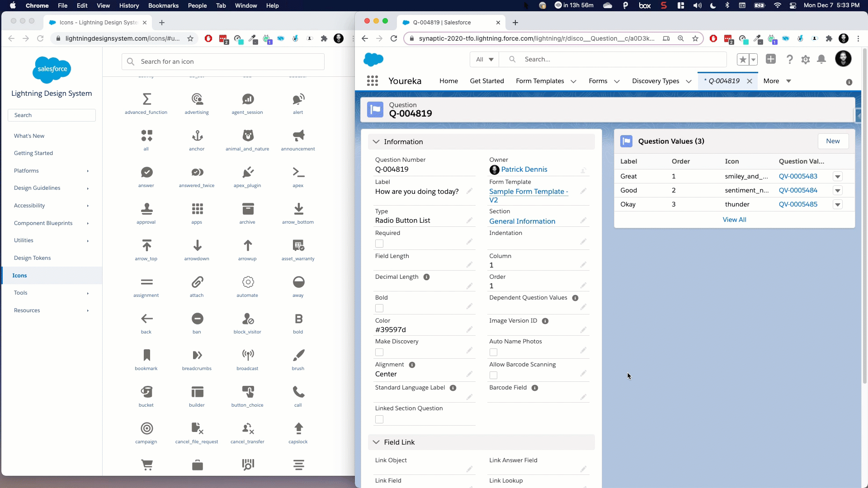Select the archive box icon
Image resolution: width=868 pixels, height=488 pixels.
point(248,209)
